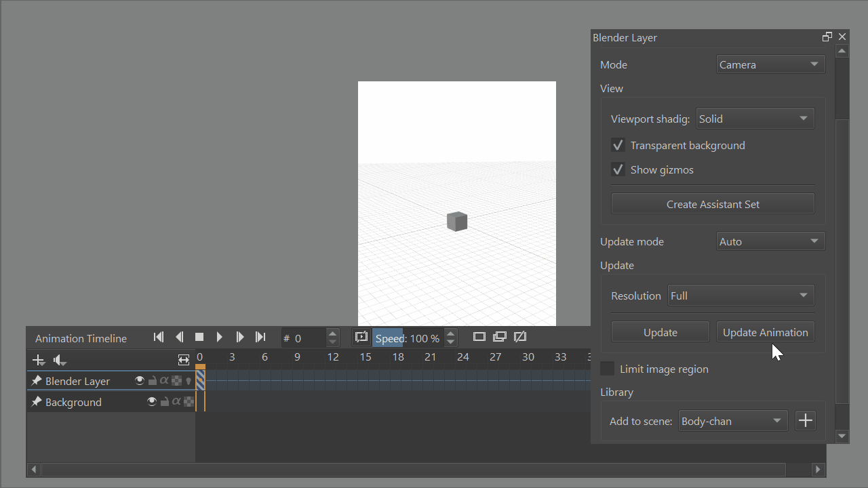Hide the Background layer visibility eye
Viewport: 868px width, 488px height.
pyautogui.click(x=152, y=402)
